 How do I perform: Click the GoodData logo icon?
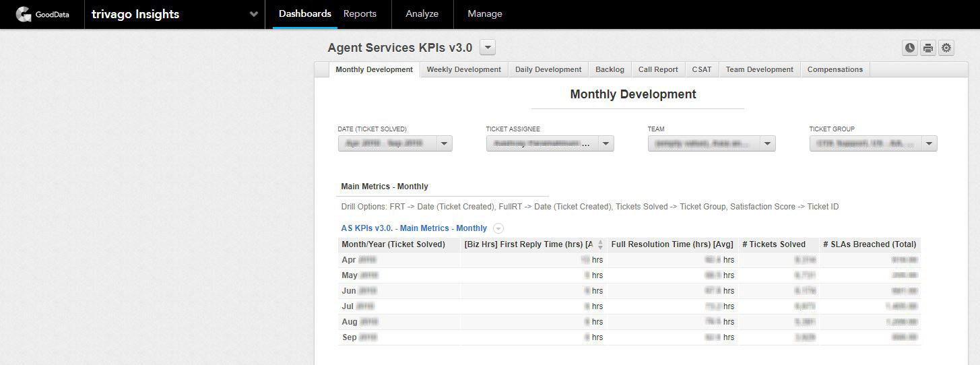pos(24,14)
